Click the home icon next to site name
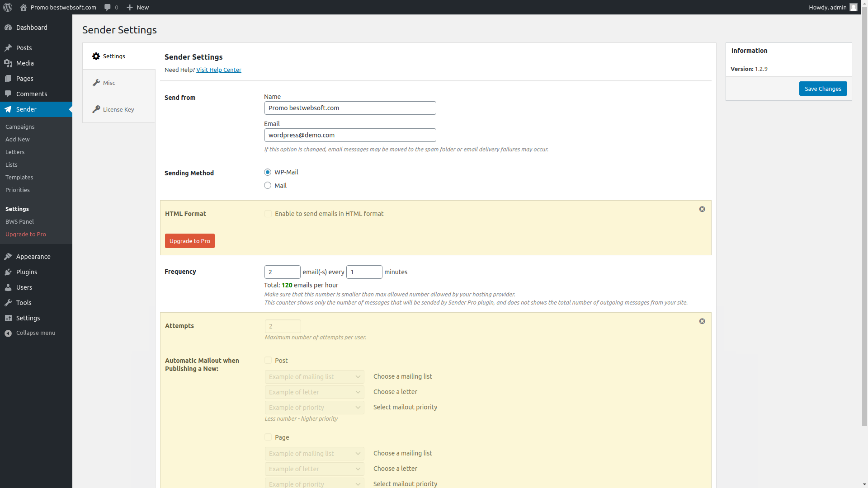 [x=24, y=7]
